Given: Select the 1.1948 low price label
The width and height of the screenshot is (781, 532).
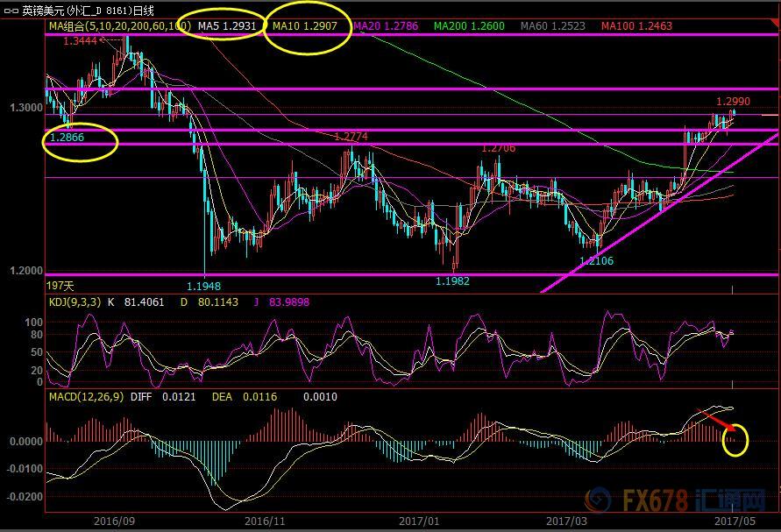Looking at the screenshot, I should 203,286.
